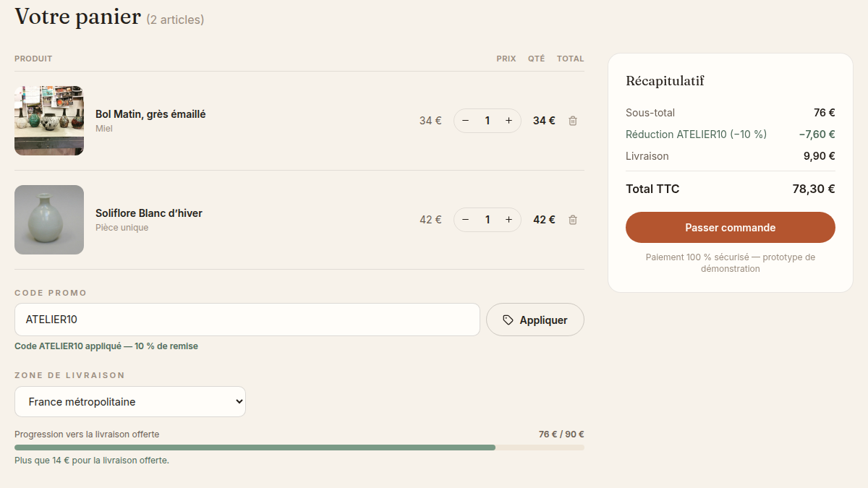Delete Bol Matin with its trash icon
Image resolution: width=868 pixels, height=488 pixels.
pos(573,121)
